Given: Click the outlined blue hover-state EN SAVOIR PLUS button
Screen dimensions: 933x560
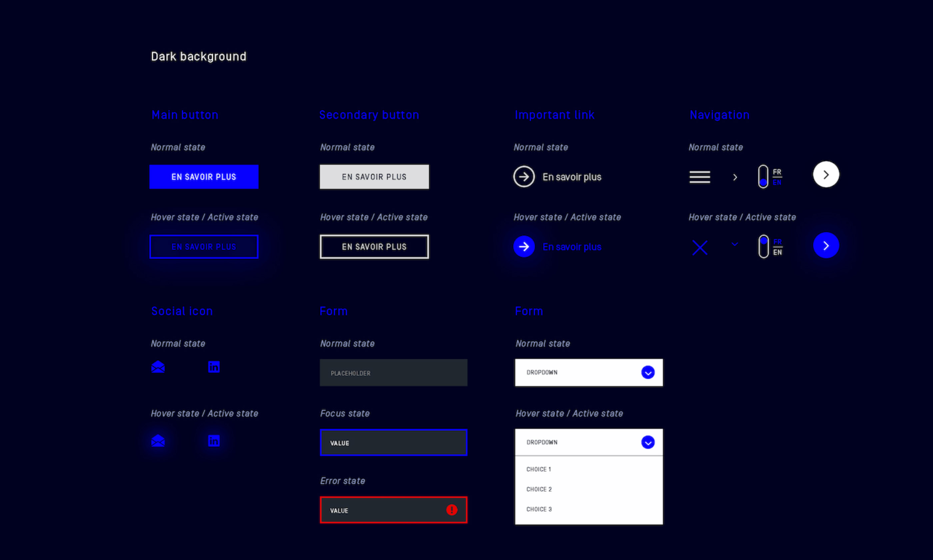Looking at the screenshot, I should point(204,247).
